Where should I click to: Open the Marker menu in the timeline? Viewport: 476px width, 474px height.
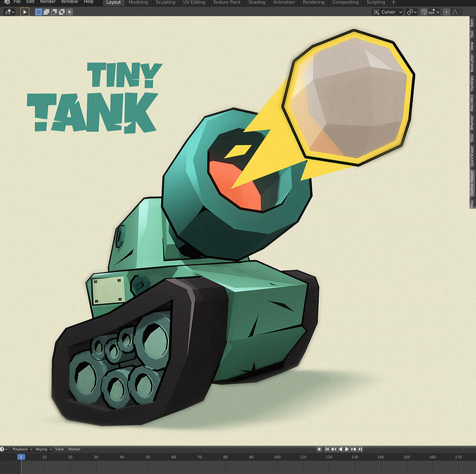[x=74, y=449]
